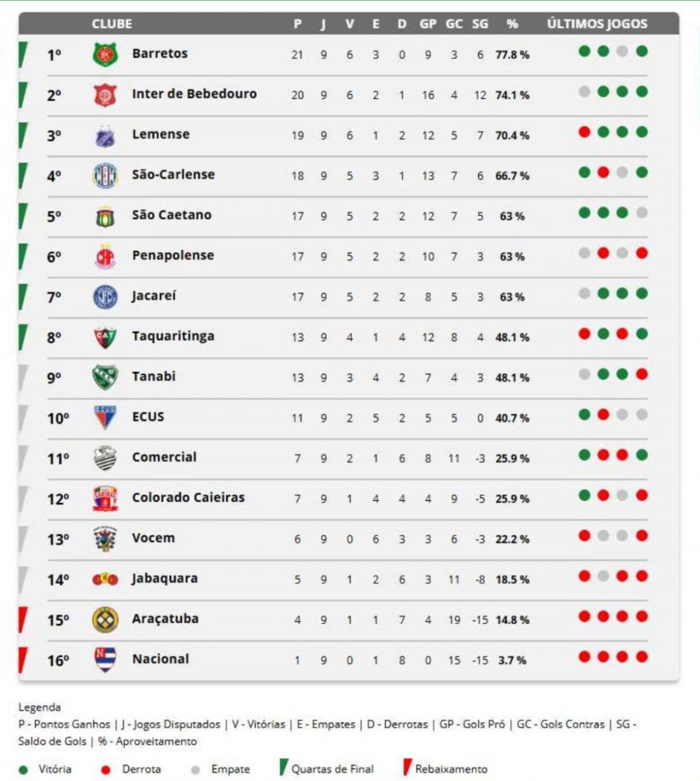This screenshot has height=781, width=700.
Task: Click the Araçatuba round badge
Action: click(x=104, y=620)
